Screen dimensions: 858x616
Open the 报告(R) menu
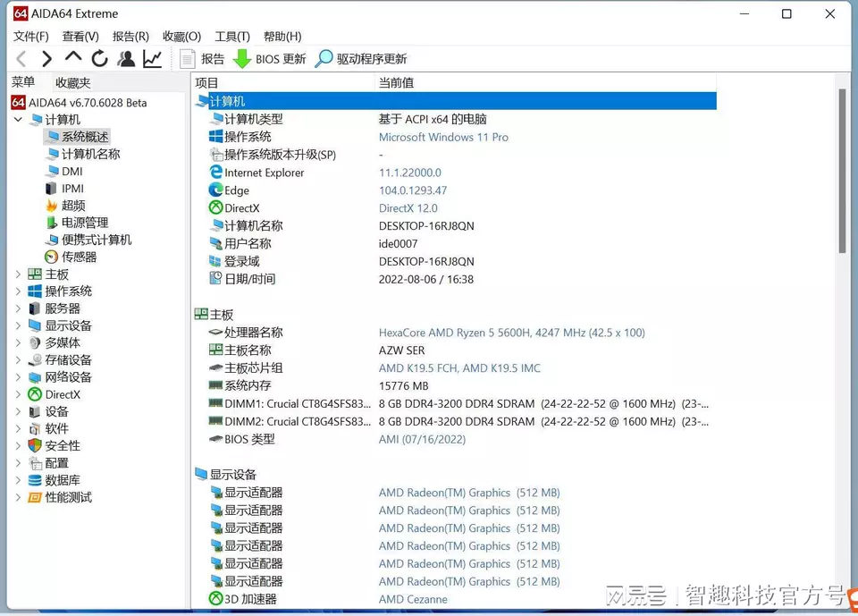pos(130,36)
